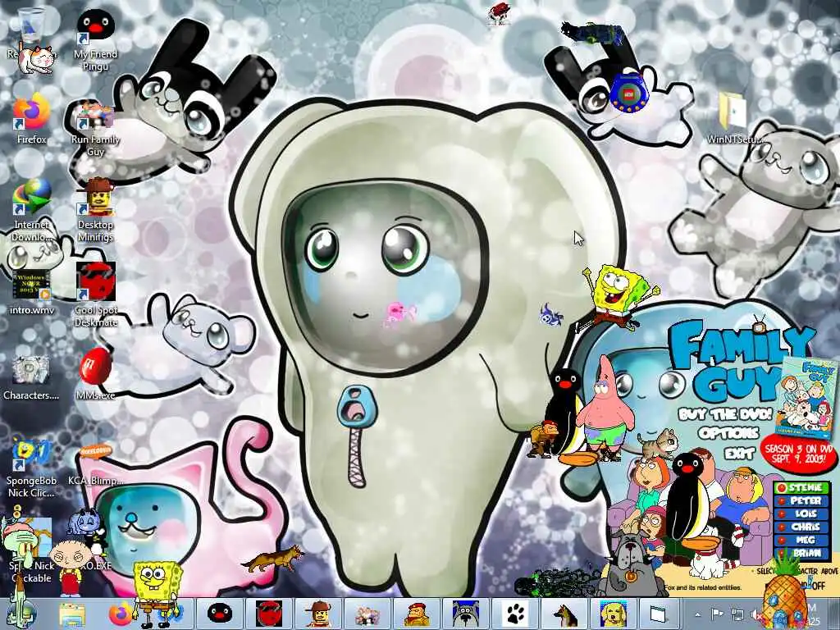Click the Lego minifig taskbar button
Image resolution: width=840 pixels, height=630 pixels.
pos(318,614)
